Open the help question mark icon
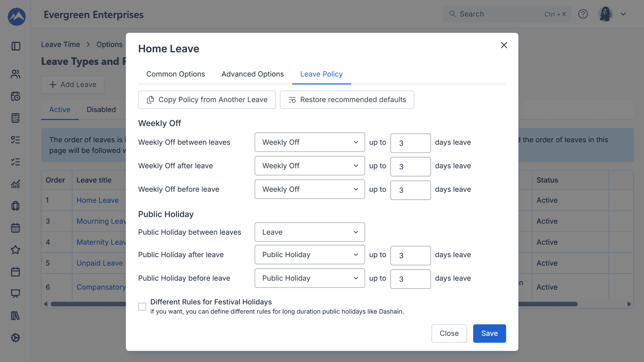This screenshot has height=362, width=644. (x=583, y=14)
